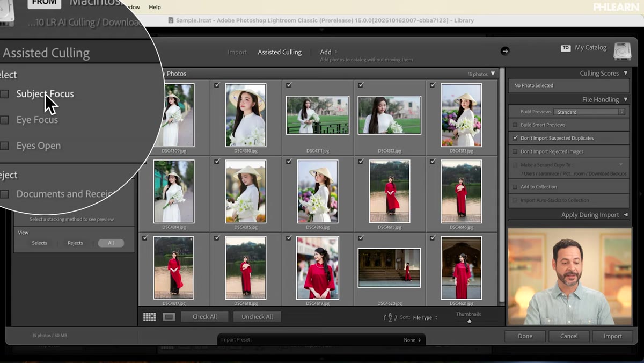The height and width of the screenshot is (363, 644).
Task: Click the drive icon next to My Catalog
Action: click(622, 52)
